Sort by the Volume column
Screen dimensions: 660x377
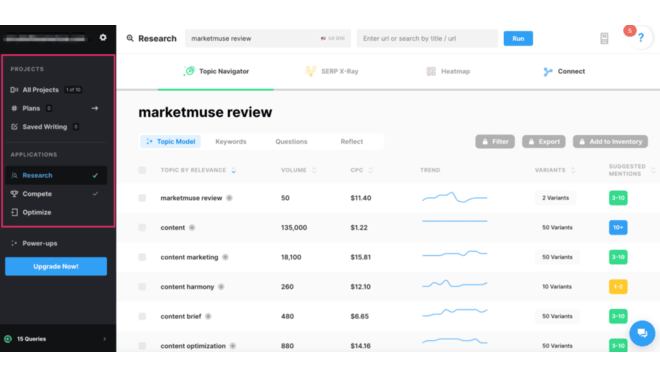tap(298, 170)
